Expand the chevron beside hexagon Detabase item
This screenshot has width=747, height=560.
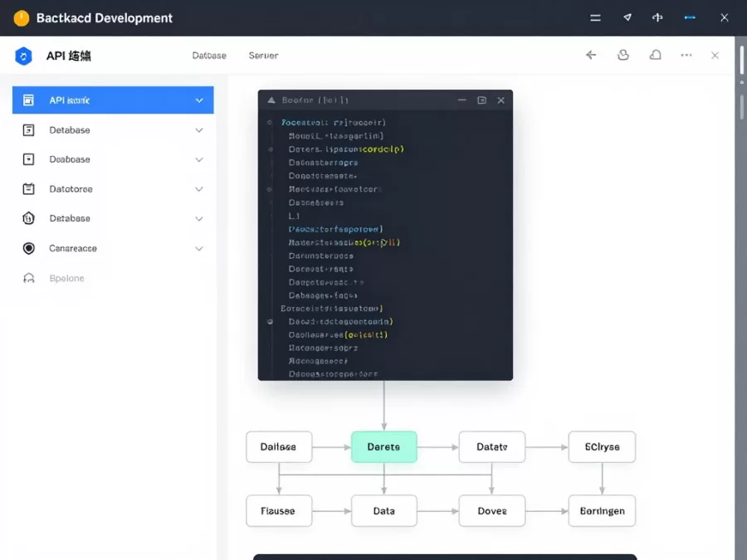click(199, 218)
